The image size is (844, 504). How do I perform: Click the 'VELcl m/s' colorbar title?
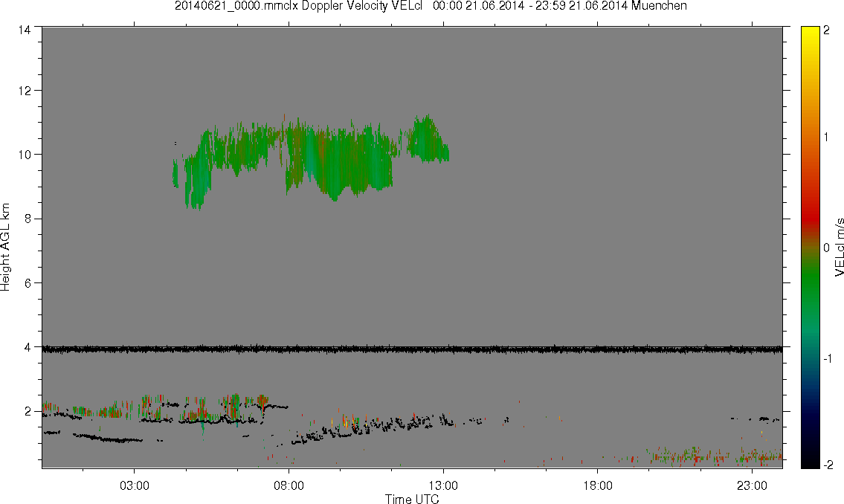pyautogui.click(x=839, y=248)
